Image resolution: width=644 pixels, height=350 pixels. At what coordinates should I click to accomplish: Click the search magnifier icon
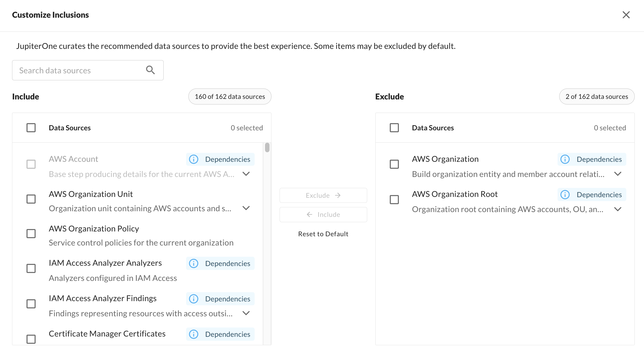[150, 70]
